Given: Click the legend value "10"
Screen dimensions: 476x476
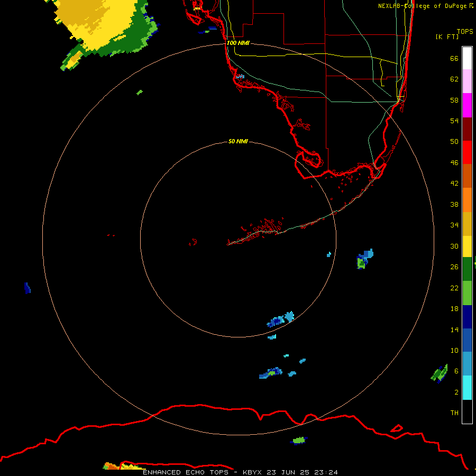Looking at the screenshot, I should coord(454,351).
